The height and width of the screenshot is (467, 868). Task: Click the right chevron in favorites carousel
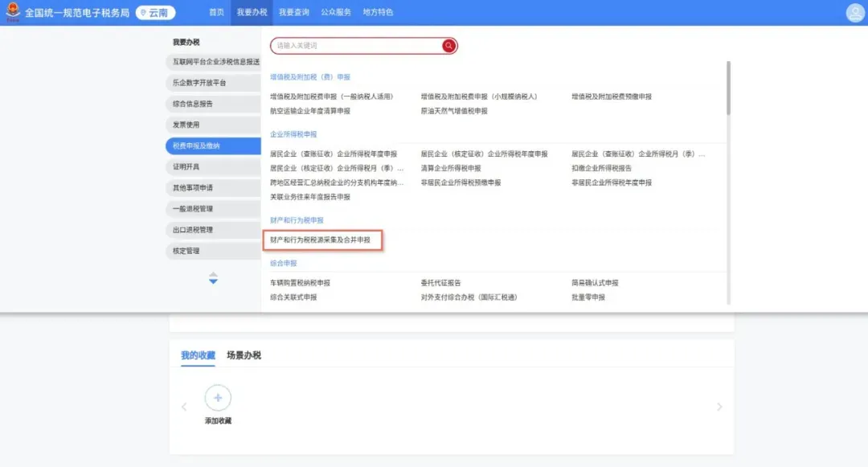pos(719,407)
